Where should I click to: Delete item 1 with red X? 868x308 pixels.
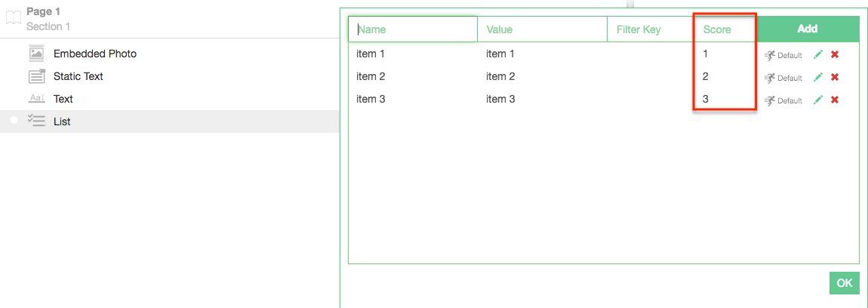click(835, 55)
